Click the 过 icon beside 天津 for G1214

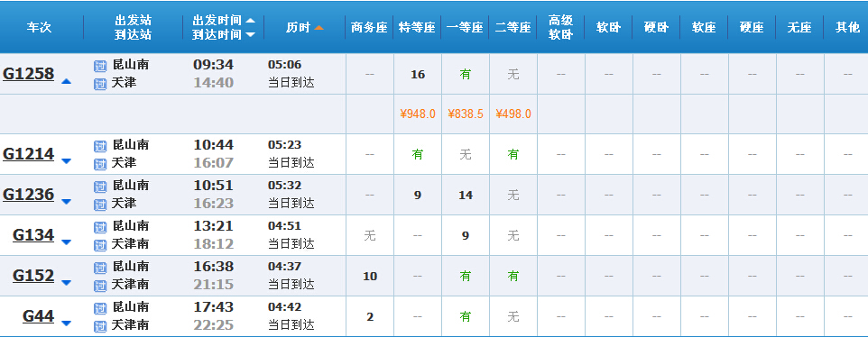click(x=99, y=164)
